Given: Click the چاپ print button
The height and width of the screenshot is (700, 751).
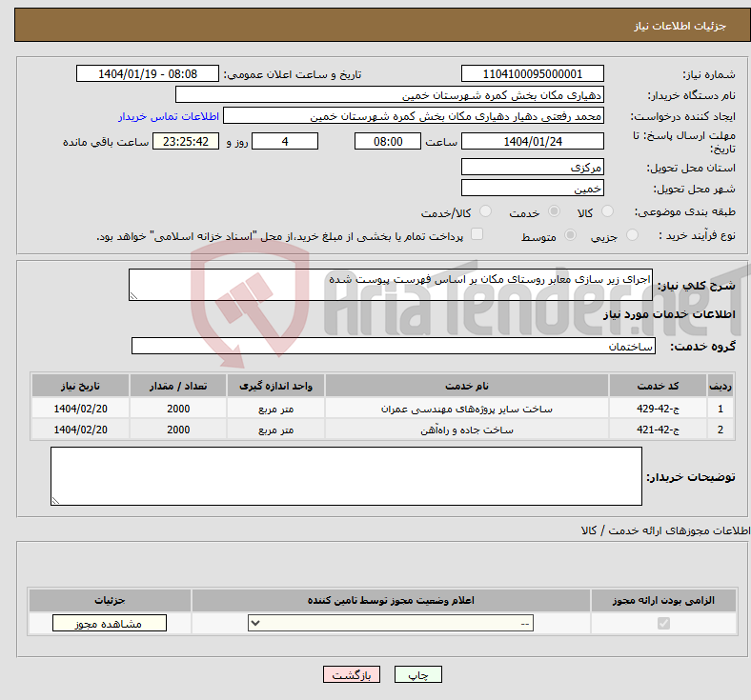Looking at the screenshot, I should point(418,674).
